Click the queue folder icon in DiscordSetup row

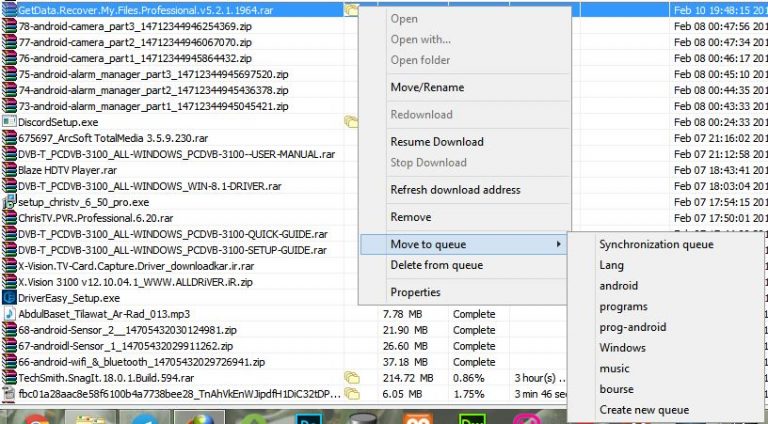click(x=350, y=122)
